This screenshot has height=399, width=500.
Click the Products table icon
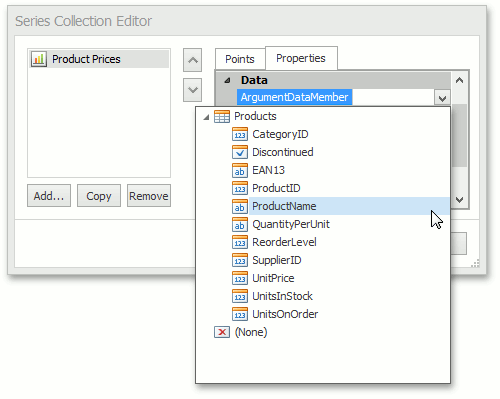click(x=222, y=116)
